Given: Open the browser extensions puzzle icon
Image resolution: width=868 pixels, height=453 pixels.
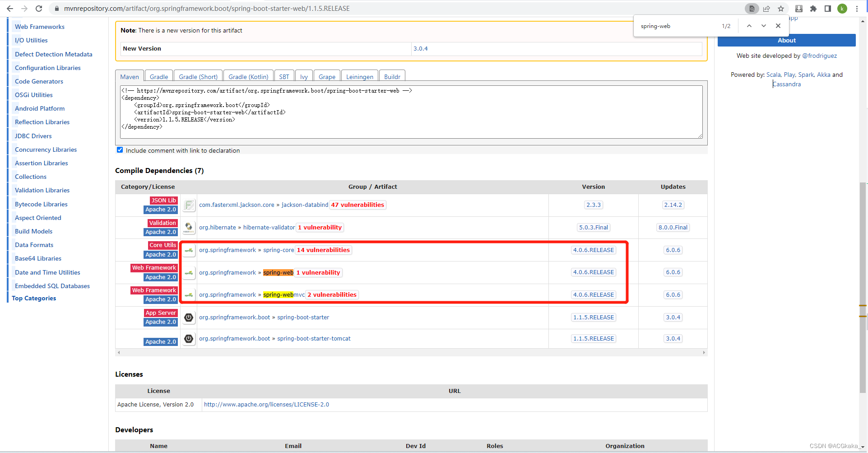Looking at the screenshot, I should 813,9.
